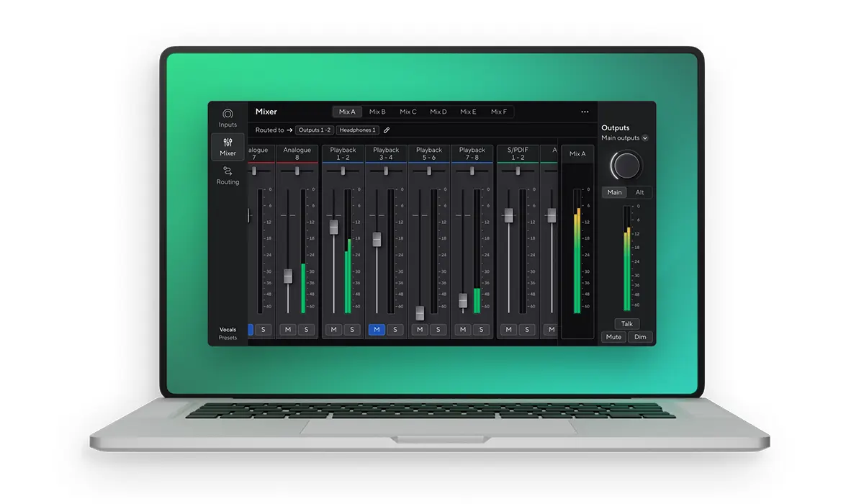The width and height of the screenshot is (864, 504).
Task: Open the Main outputs dropdown
Action: (x=624, y=138)
